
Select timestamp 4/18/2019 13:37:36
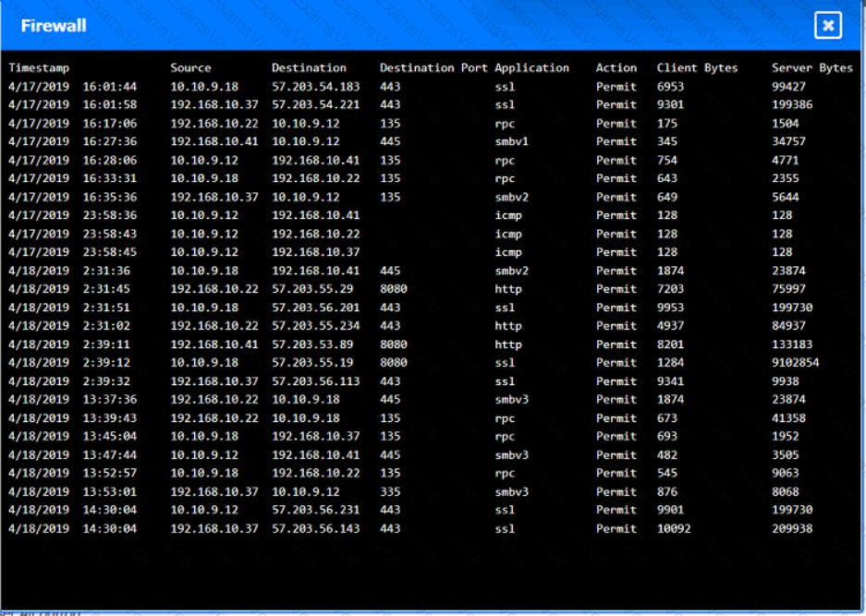tap(72, 400)
